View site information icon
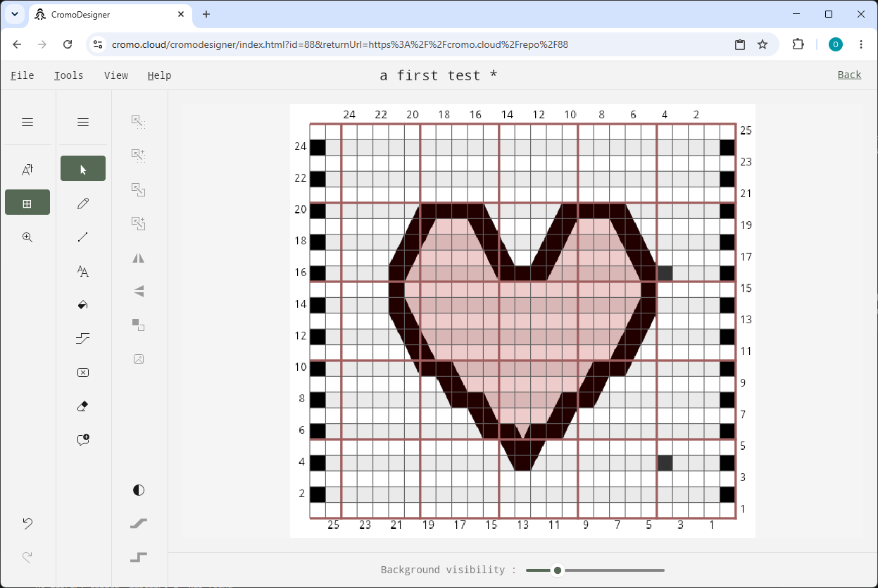The width and height of the screenshot is (878, 588). (x=98, y=44)
